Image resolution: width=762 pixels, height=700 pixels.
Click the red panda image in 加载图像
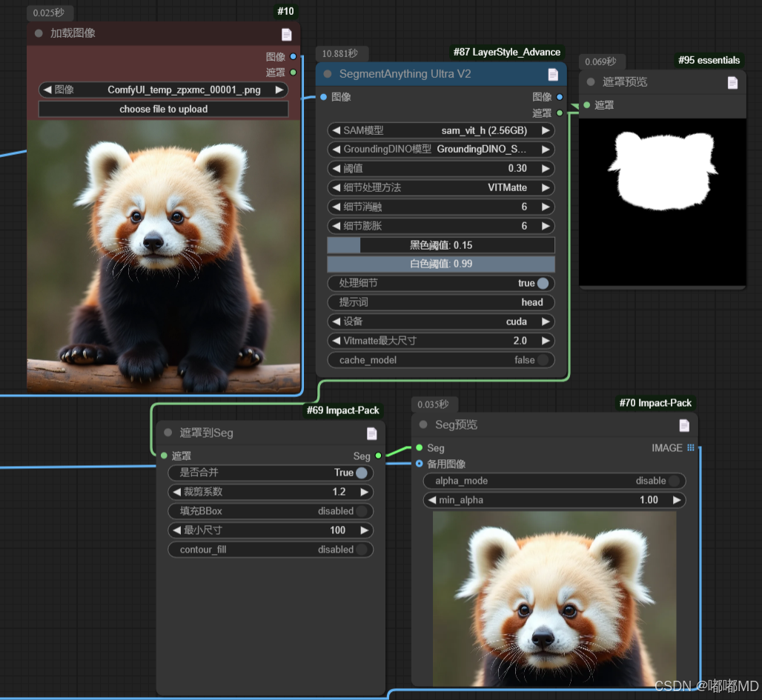pyautogui.click(x=163, y=256)
